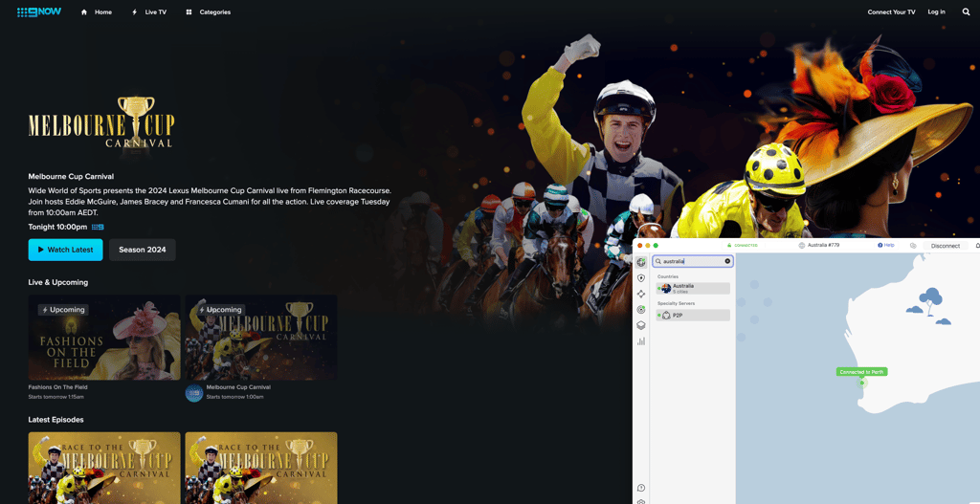Open the bar chart statistics icon in the VPN sidebar
The height and width of the screenshot is (504, 980).
pos(640,341)
